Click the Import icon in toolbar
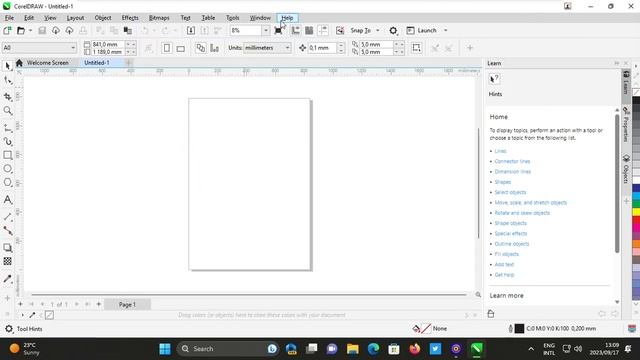This screenshot has width=640, height=360. point(191,31)
